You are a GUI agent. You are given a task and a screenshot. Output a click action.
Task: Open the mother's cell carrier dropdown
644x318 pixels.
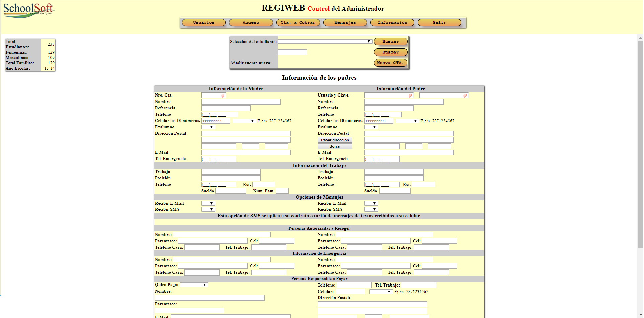pyautogui.click(x=244, y=121)
